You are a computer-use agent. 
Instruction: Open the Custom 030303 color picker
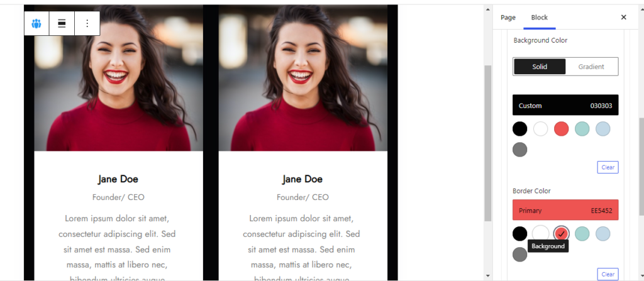tap(565, 105)
